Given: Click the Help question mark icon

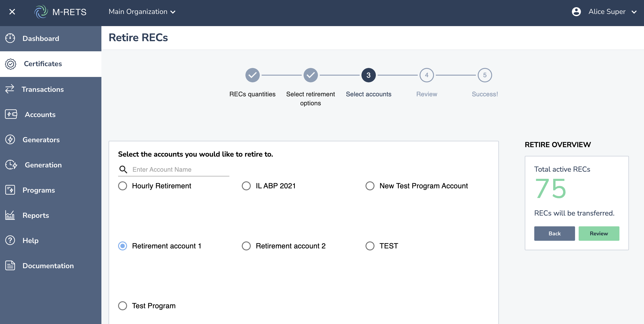Looking at the screenshot, I should tap(10, 240).
